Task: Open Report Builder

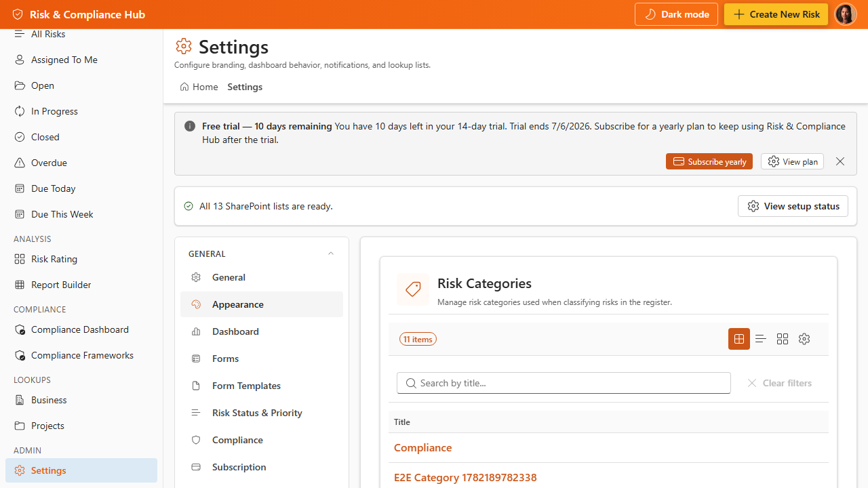Action: pos(81,285)
